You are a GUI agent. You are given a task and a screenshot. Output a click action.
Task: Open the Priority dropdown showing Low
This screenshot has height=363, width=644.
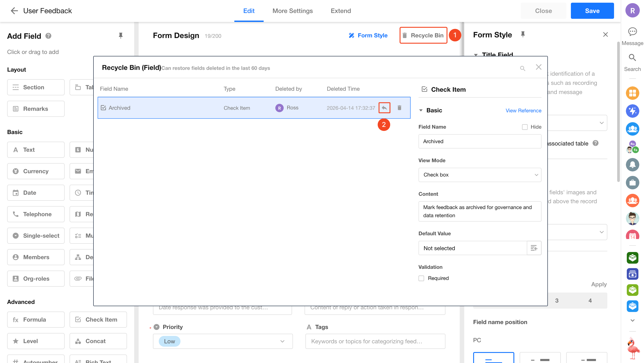pos(222,341)
